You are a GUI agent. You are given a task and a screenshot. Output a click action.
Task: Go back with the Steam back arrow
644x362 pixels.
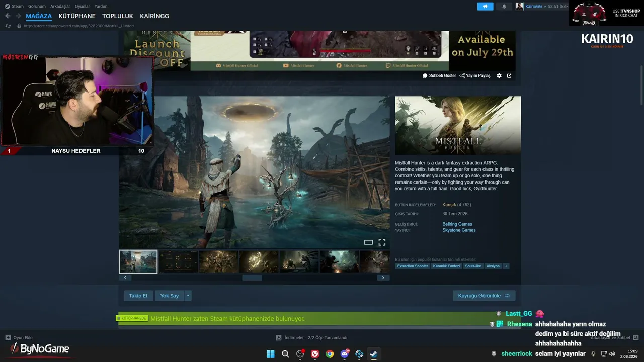pyautogui.click(x=8, y=16)
